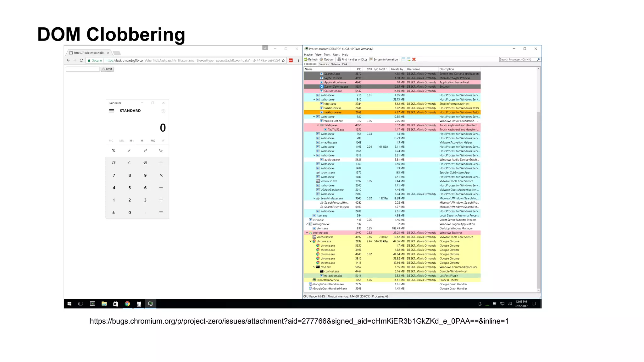Image resolution: width=644 pixels, height=362 pixels.
Task: Click Find handles or DLLs button
Action: click(x=352, y=59)
